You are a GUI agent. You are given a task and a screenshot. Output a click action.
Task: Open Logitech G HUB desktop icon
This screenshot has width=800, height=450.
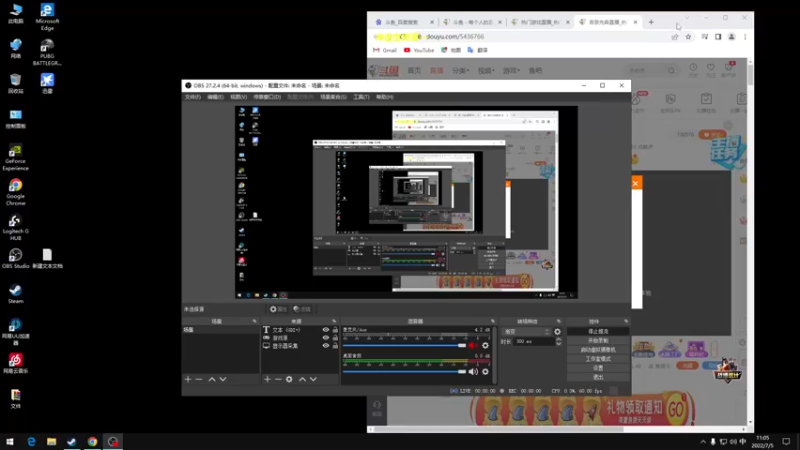[15, 227]
